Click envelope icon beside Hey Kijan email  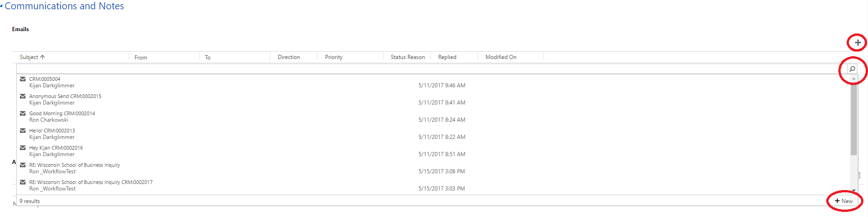[23, 148]
